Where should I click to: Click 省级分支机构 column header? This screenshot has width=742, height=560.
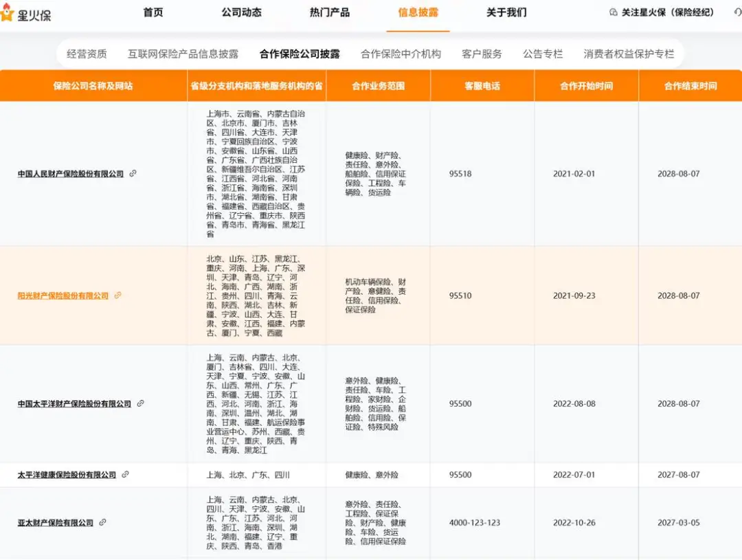point(256,86)
